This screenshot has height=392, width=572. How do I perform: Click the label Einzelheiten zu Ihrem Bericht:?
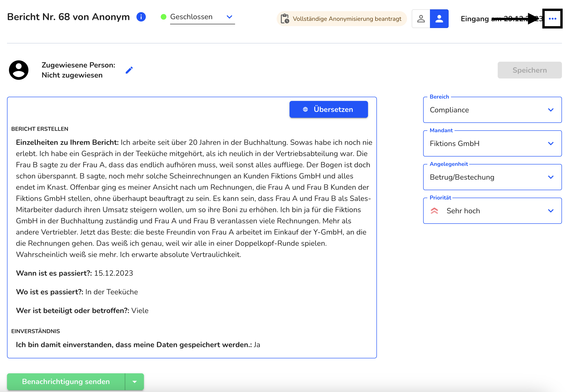click(x=67, y=143)
